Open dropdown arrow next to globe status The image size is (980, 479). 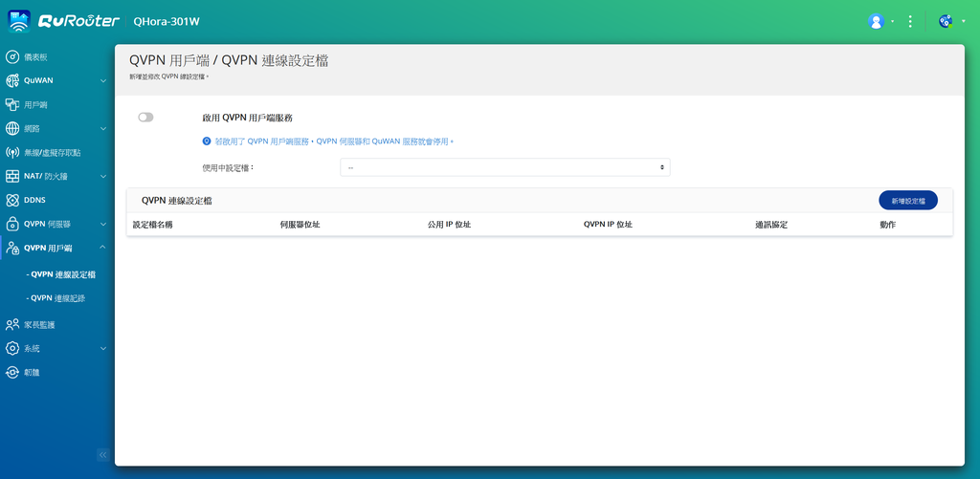(963, 21)
